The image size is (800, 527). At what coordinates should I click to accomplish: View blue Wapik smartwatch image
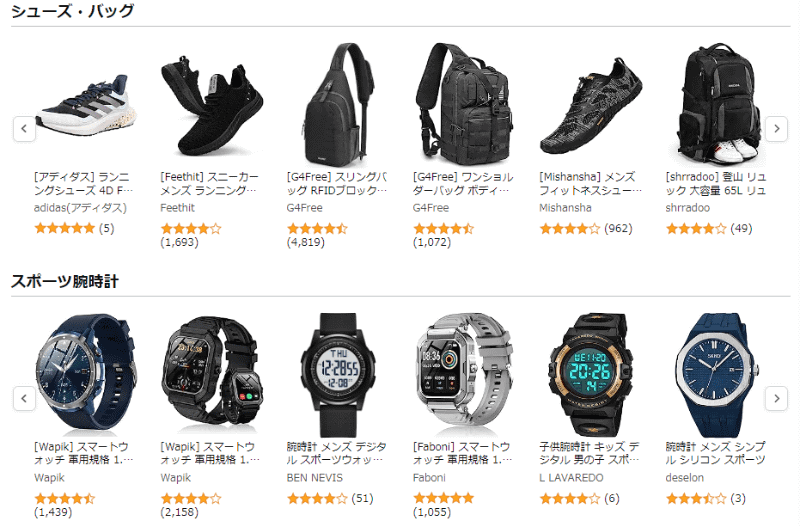[85, 374]
